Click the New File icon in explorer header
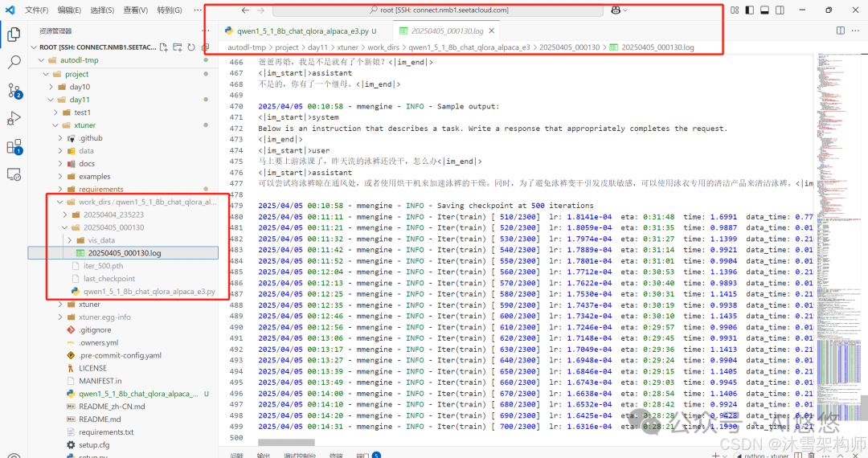 tap(165, 47)
